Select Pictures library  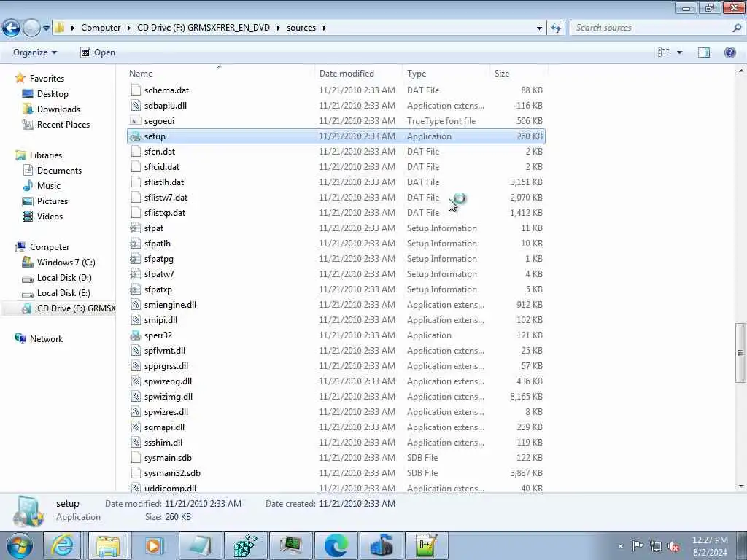[x=53, y=201]
